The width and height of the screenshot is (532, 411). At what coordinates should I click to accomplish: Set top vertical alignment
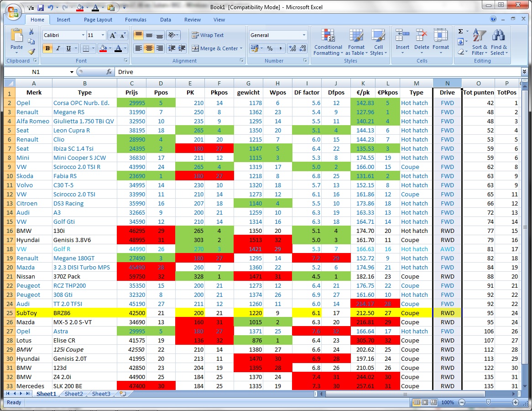(x=138, y=35)
